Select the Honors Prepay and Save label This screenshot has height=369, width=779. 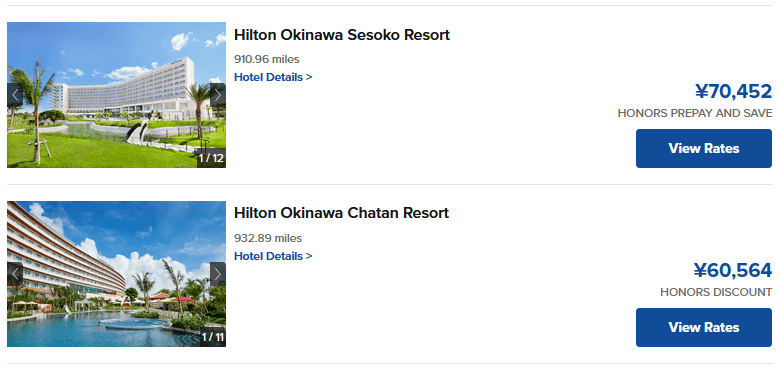point(695,113)
